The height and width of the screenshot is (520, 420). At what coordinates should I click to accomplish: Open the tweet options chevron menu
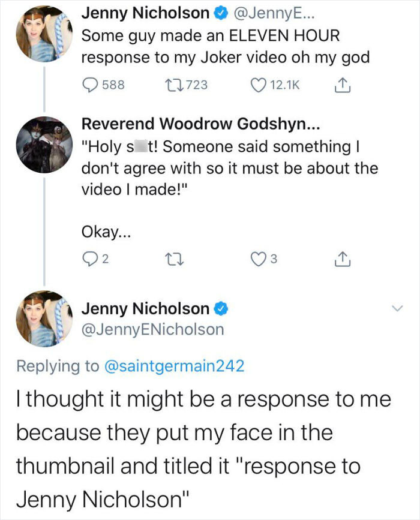(x=395, y=308)
